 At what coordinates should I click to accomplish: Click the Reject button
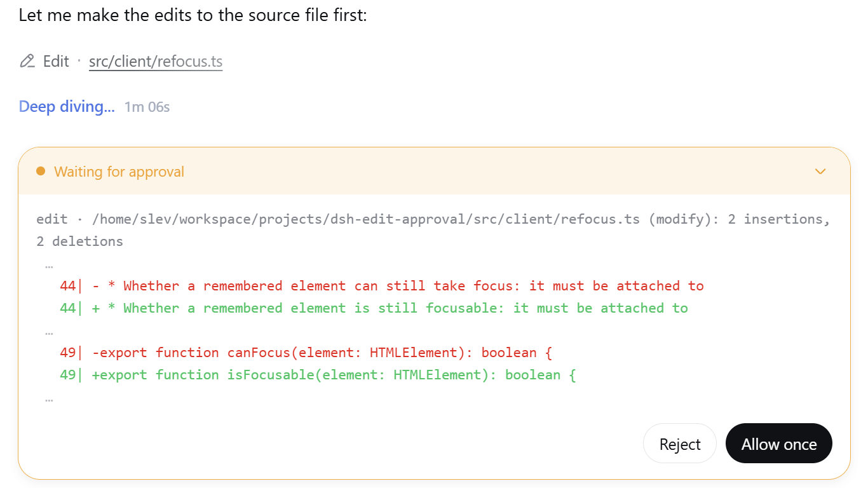680,444
